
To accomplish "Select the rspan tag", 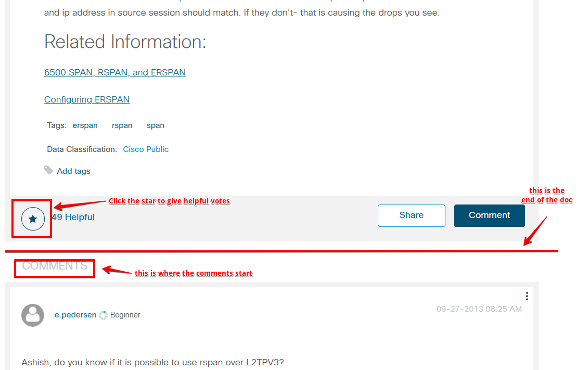I will pos(122,125).
